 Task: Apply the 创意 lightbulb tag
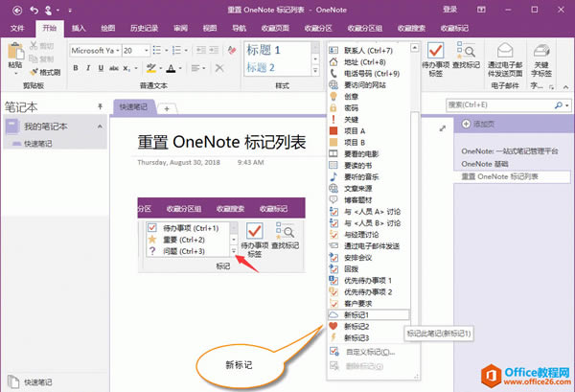[368, 97]
